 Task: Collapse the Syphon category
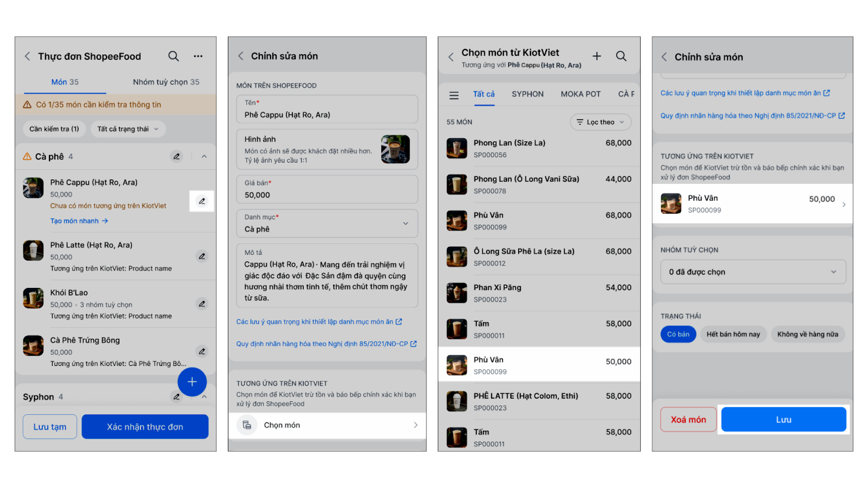click(x=204, y=397)
